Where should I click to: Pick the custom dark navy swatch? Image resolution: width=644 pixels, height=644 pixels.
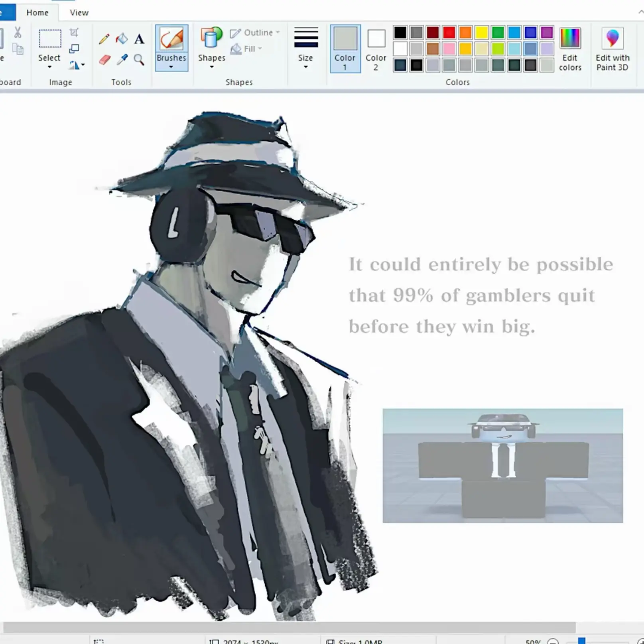[400, 65]
